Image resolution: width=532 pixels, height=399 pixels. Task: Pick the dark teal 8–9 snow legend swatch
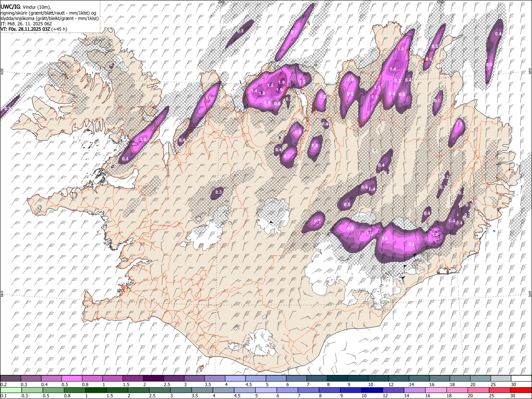coord(337,378)
